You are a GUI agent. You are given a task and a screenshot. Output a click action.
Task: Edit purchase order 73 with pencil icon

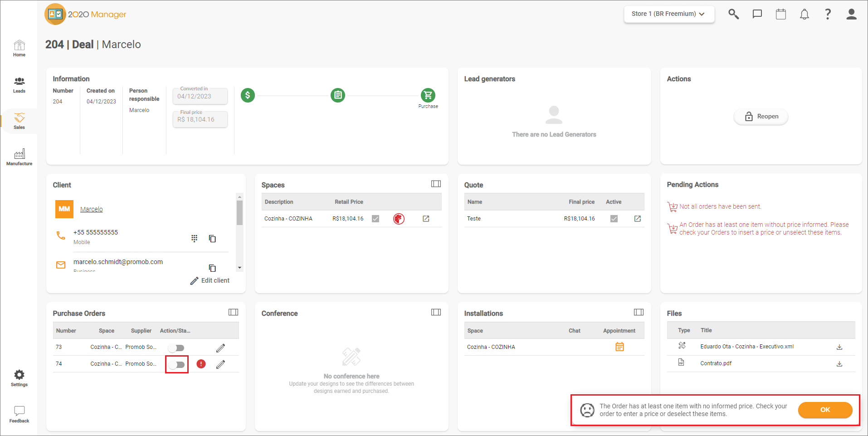(220, 348)
